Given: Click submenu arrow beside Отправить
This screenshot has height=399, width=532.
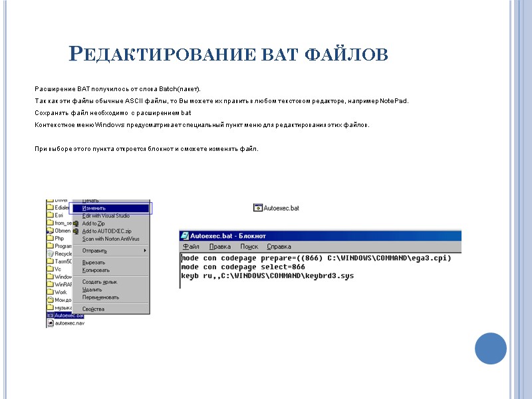Looking at the screenshot, I should coord(145,251).
